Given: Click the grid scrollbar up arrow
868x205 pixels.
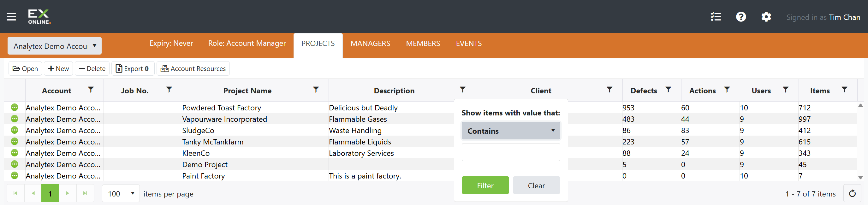Looking at the screenshot, I should point(860,105).
